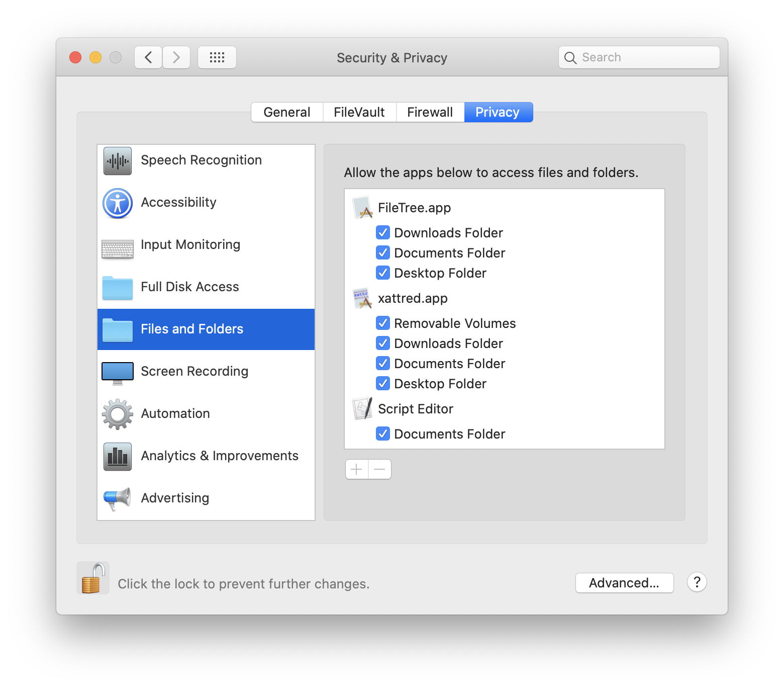The width and height of the screenshot is (784, 689).
Task: Click the Advanced… button
Action: [624, 583]
